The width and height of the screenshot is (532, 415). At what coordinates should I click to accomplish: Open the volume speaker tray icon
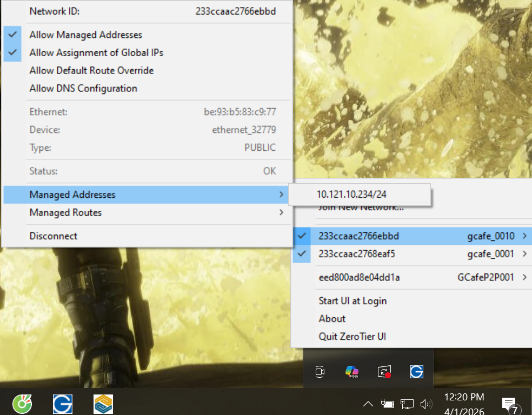426,404
